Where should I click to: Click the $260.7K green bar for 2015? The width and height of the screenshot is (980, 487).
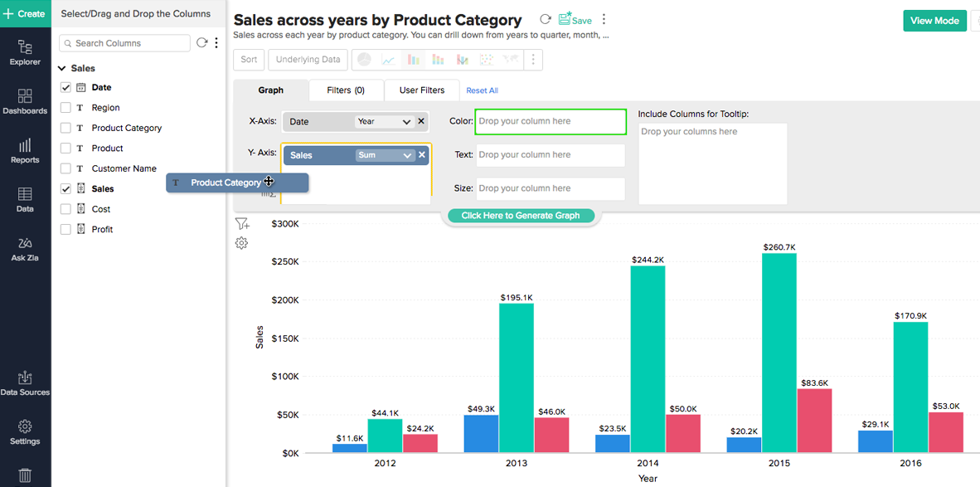click(x=779, y=353)
